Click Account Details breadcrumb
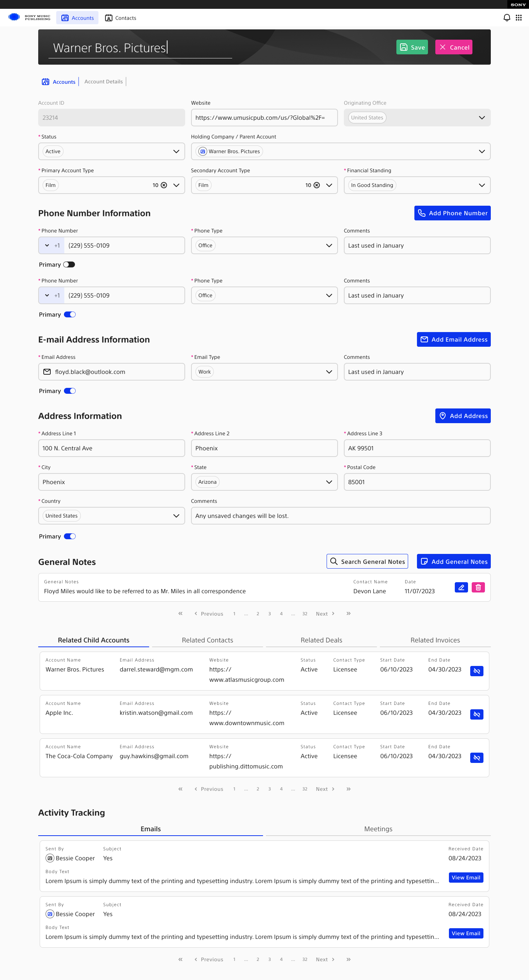This screenshot has height=980, width=529. pos(104,82)
